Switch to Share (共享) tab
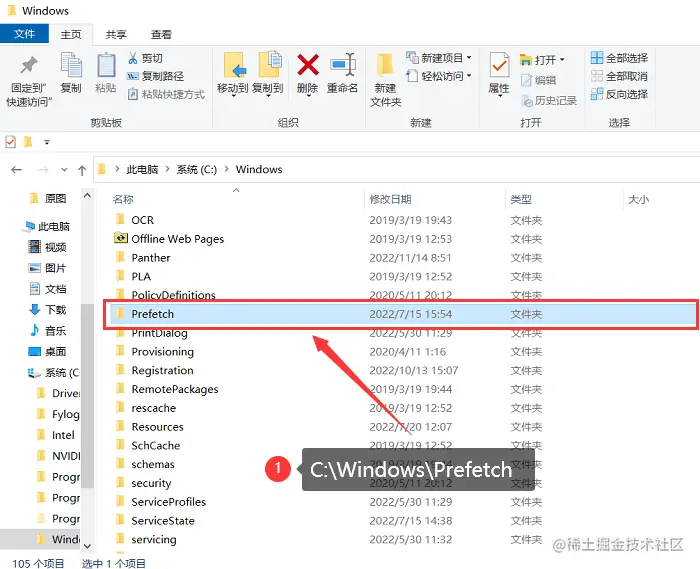 coord(116,34)
